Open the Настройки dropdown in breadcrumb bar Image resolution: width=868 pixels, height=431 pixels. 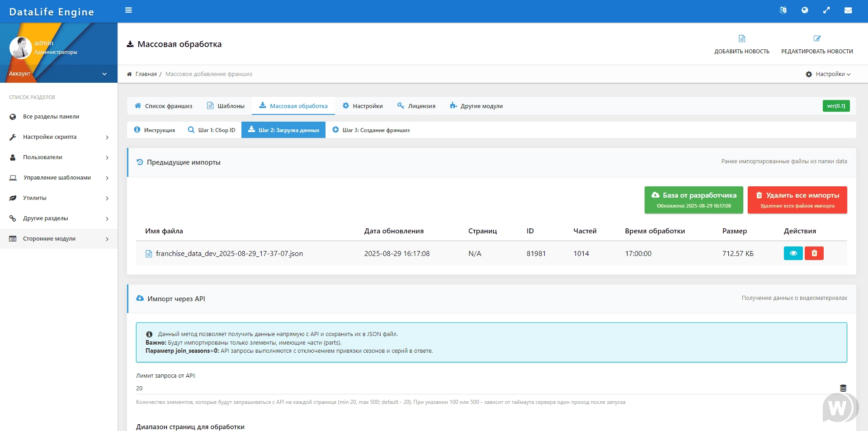828,74
